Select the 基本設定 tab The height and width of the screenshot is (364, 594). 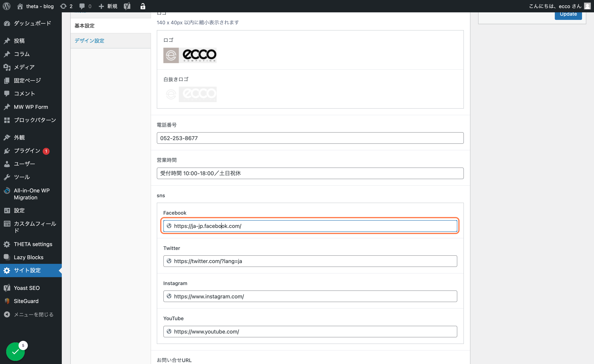pyautogui.click(x=85, y=25)
